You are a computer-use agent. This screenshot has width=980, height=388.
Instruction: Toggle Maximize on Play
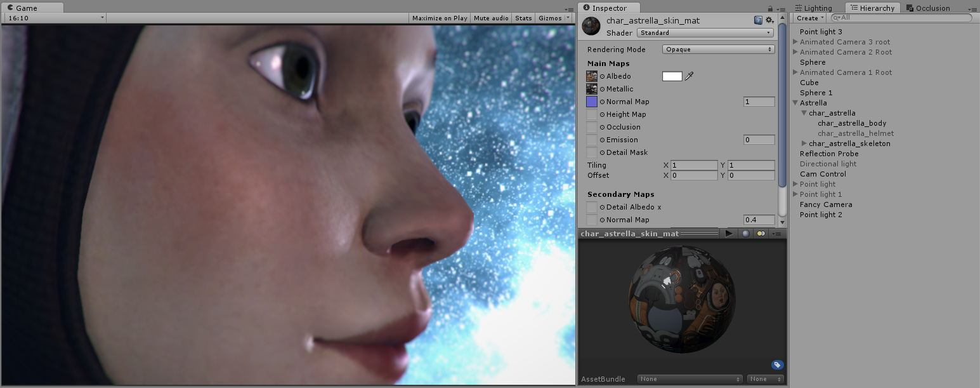440,18
